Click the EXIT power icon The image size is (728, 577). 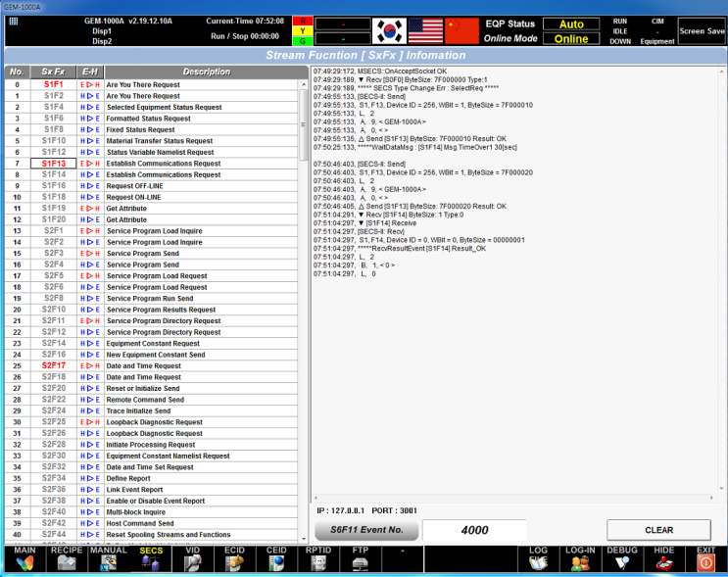705,558
